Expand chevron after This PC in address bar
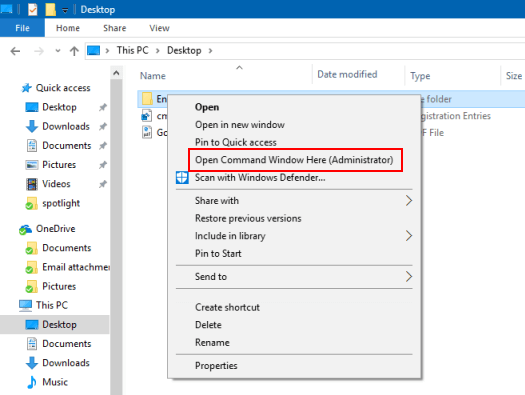The height and width of the screenshot is (395, 525). [158, 51]
